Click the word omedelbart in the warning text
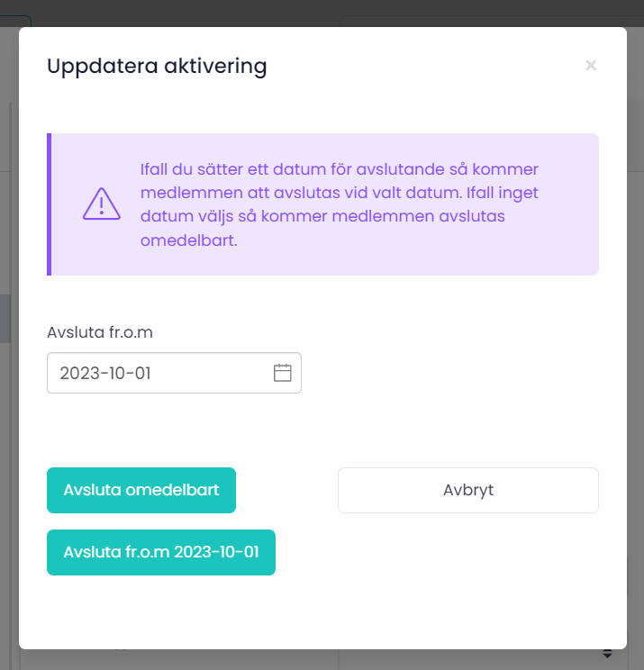Screen dimensions: 644x670 (x=188, y=241)
